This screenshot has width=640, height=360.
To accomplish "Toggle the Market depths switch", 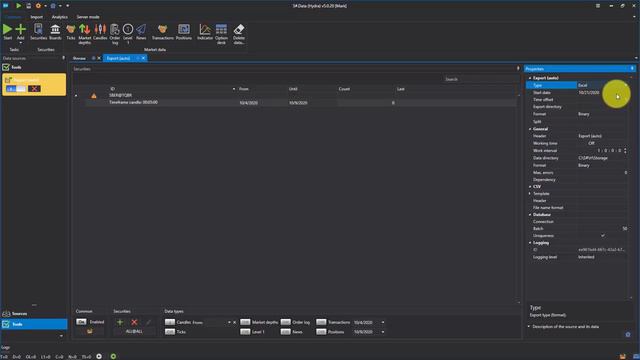I will (x=245, y=322).
